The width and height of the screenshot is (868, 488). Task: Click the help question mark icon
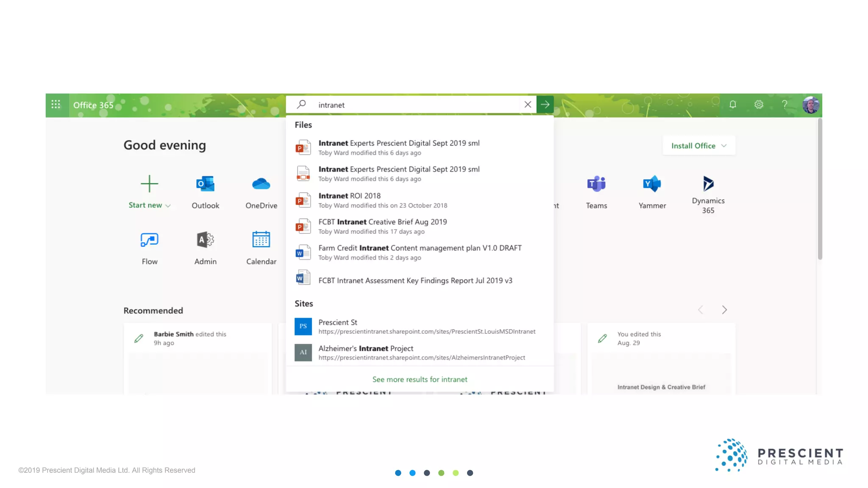785,105
